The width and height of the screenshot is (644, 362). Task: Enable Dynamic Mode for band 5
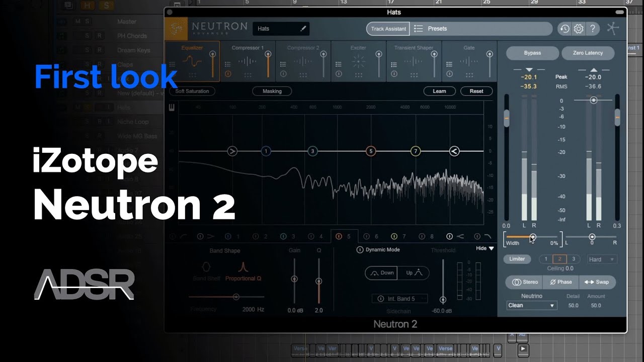pos(360,250)
